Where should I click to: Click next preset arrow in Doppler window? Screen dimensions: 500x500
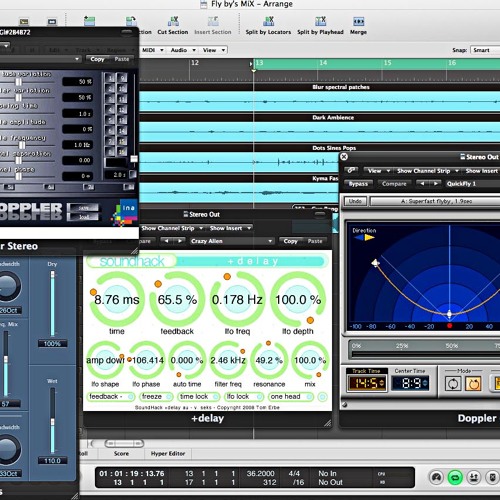click(x=436, y=184)
